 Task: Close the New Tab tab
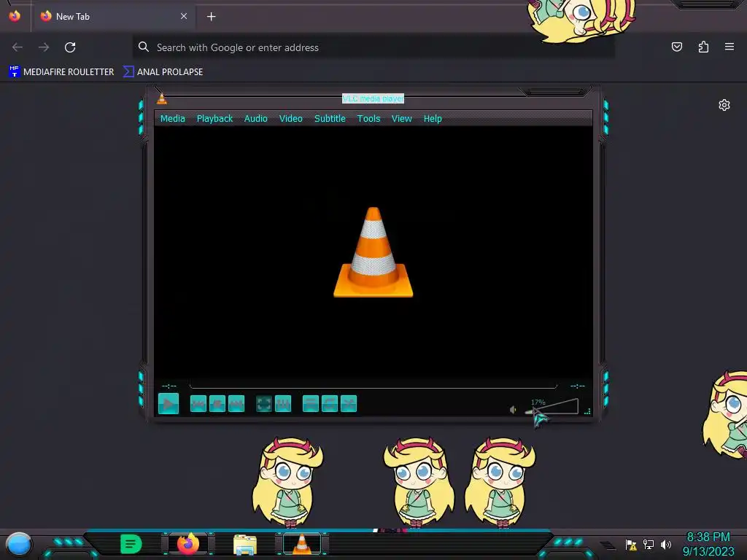click(x=184, y=16)
